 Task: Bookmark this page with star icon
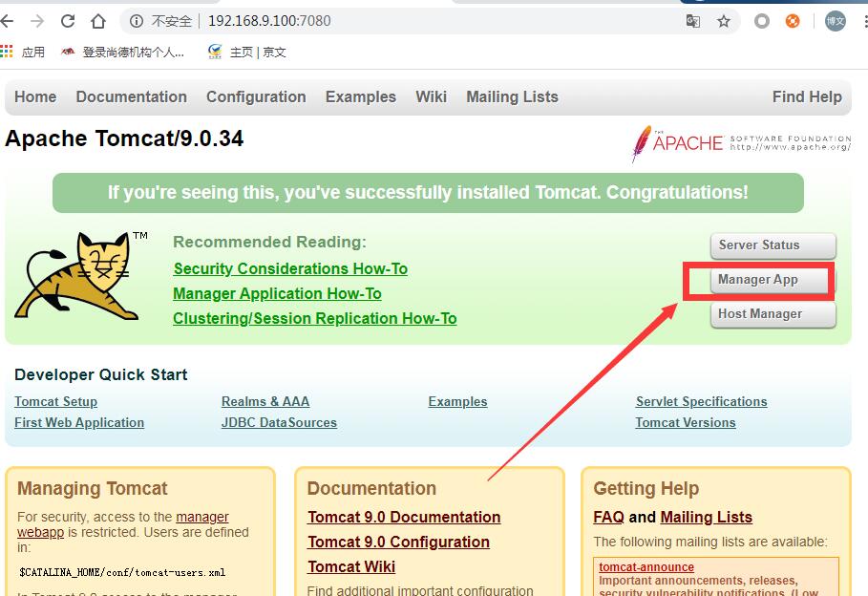[x=724, y=21]
